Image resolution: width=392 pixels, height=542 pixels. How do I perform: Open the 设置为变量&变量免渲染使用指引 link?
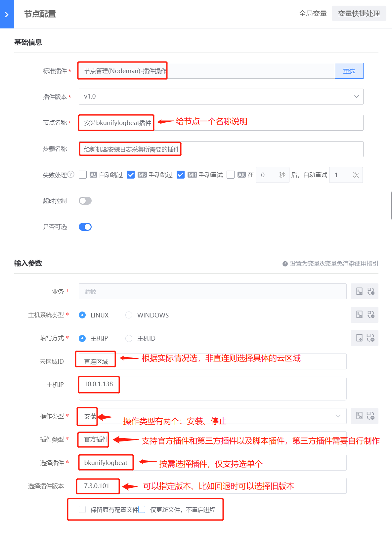pos(333,264)
